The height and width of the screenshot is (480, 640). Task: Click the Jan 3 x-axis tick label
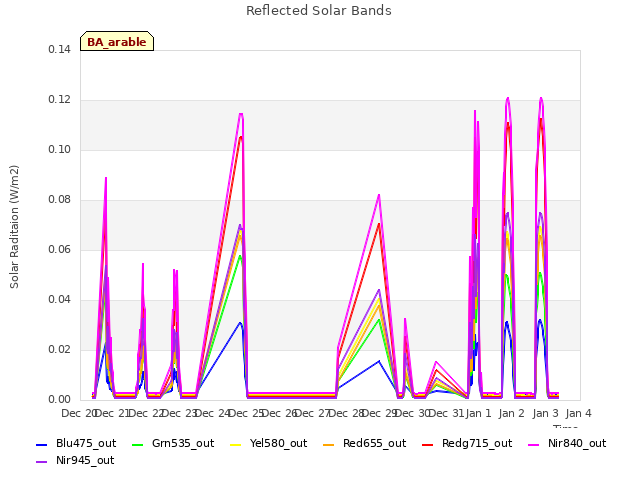click(545, 413)
